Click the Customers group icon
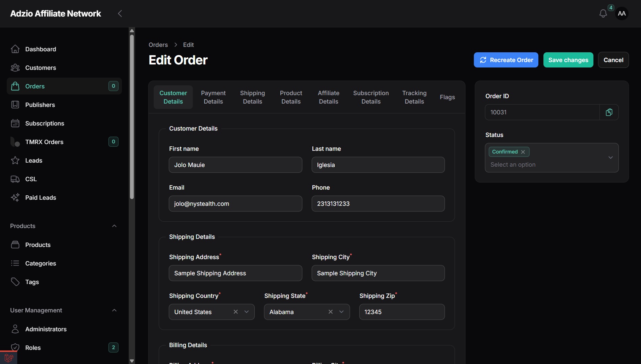Viewport: 641px width, 364px height. (15, 68)
